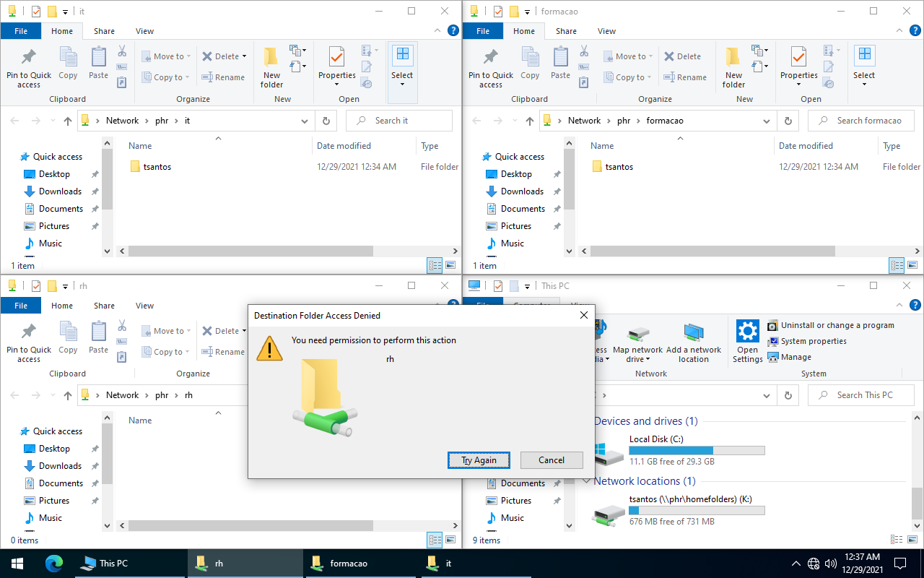Open address history dropdown in formacao window
The height and width of the screenshot is (578, 924).
click(767, 121)
